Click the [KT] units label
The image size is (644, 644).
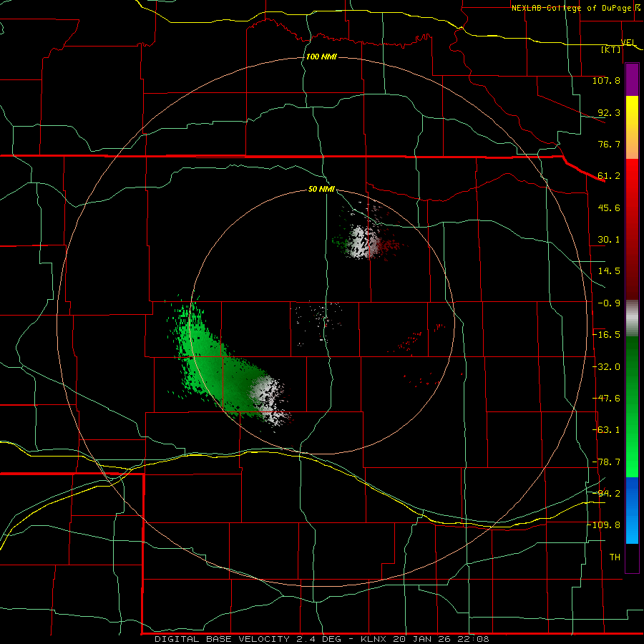click(611, 49)
